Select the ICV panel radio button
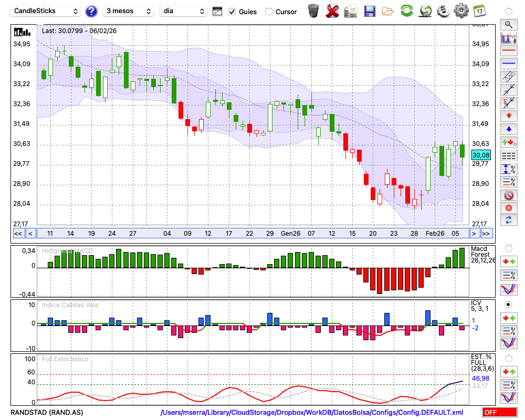This screenshot has width=525, height=420. (508, 304)
